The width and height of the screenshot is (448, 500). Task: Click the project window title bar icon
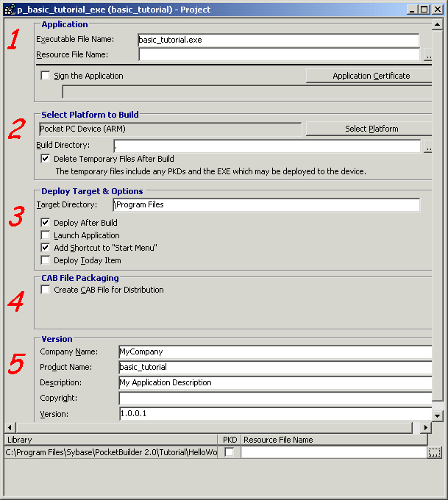[10, 10]
